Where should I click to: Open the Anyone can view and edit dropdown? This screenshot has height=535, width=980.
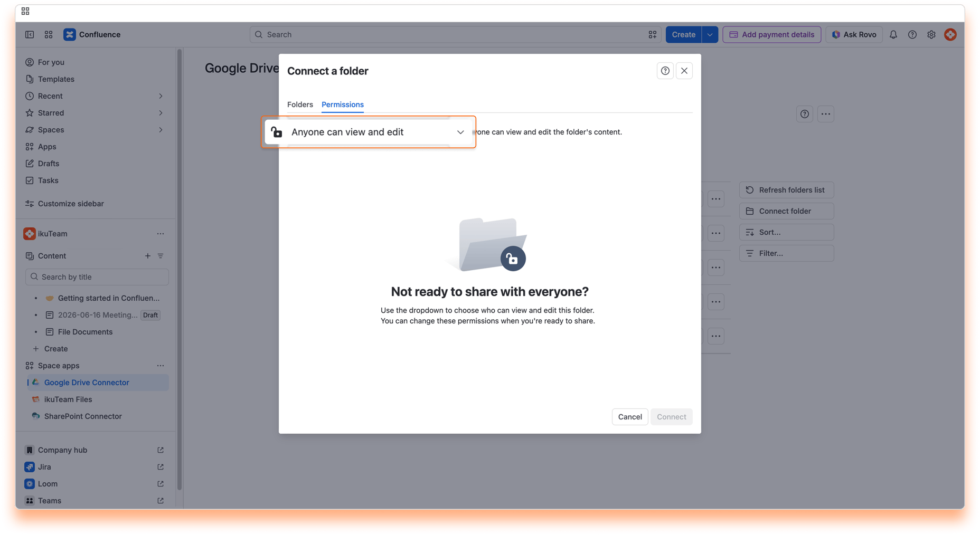coord(369,132)
